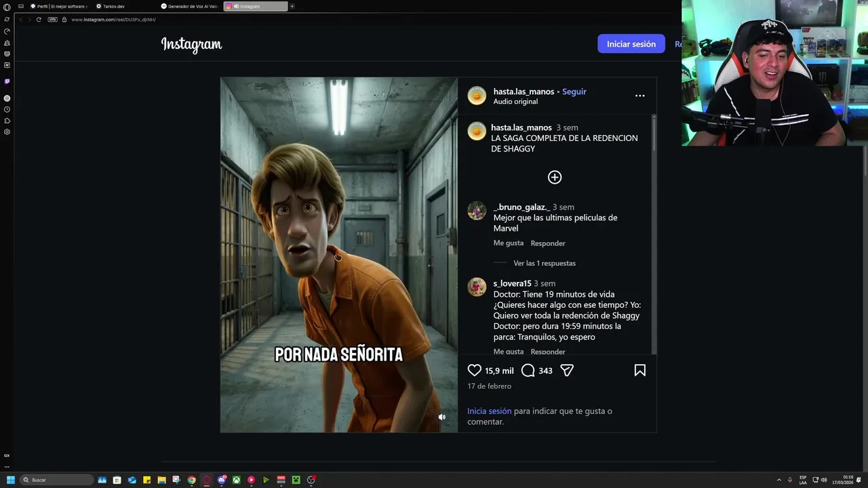Open the Windows Start menu
Image resolution: width=868 pixels, height=488 pixels.
10,480
